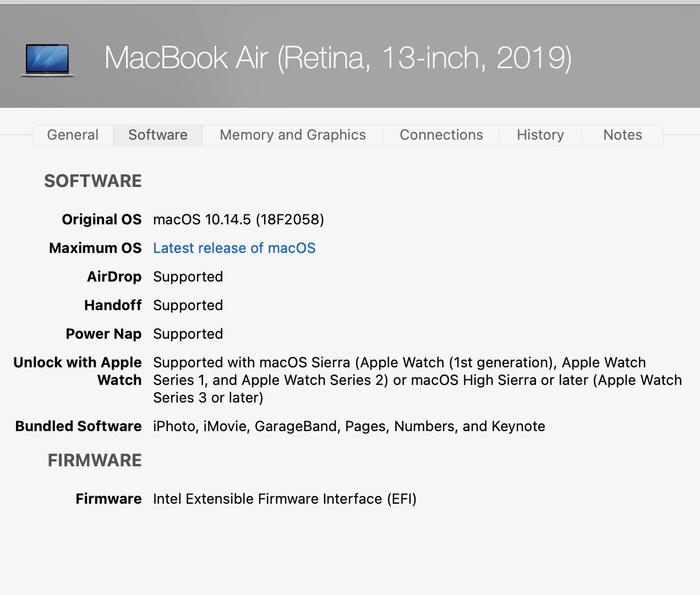Click the MacBook Air laptop icon
Viewport: 700px width, 595px height.
47,59
